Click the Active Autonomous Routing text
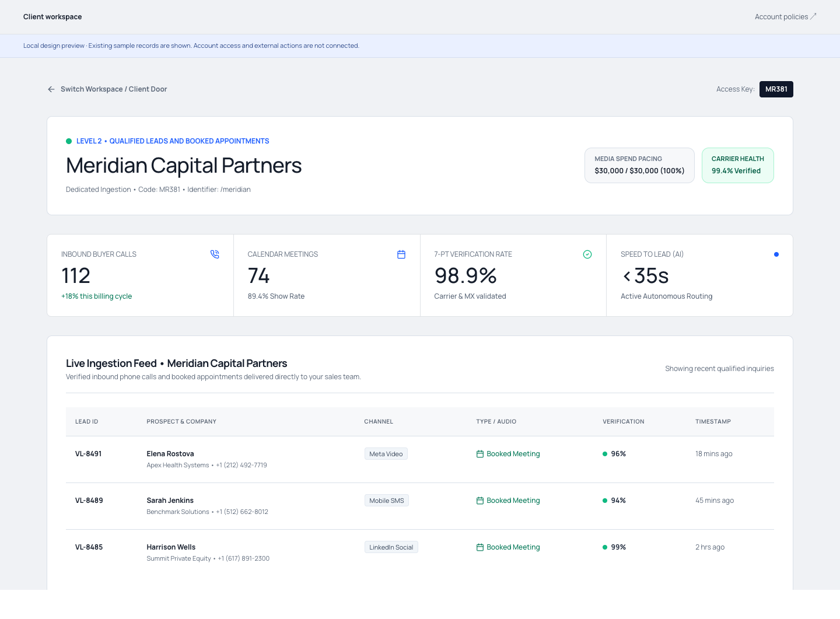The image size is (840, 619). 667,296
